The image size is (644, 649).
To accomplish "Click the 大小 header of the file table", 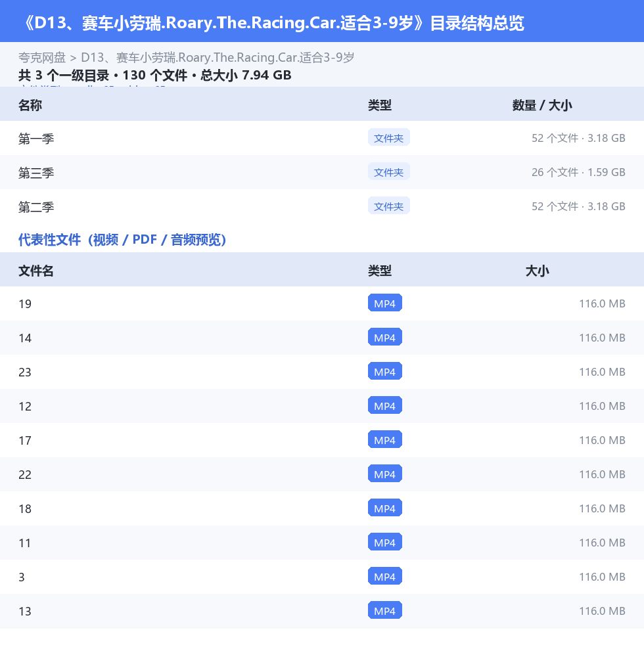I will (537, 271).
